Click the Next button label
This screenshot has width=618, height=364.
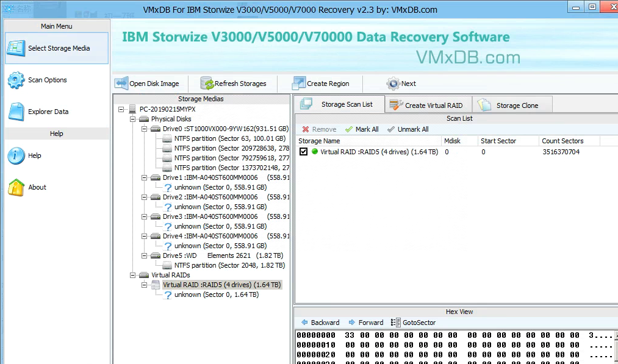click(408, 84)
